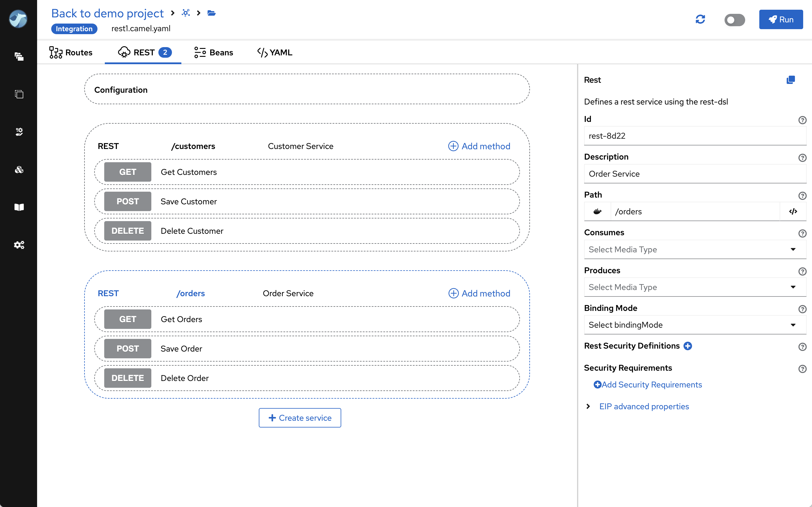Open the book documentation icon in sidebar

click(19, 207)
